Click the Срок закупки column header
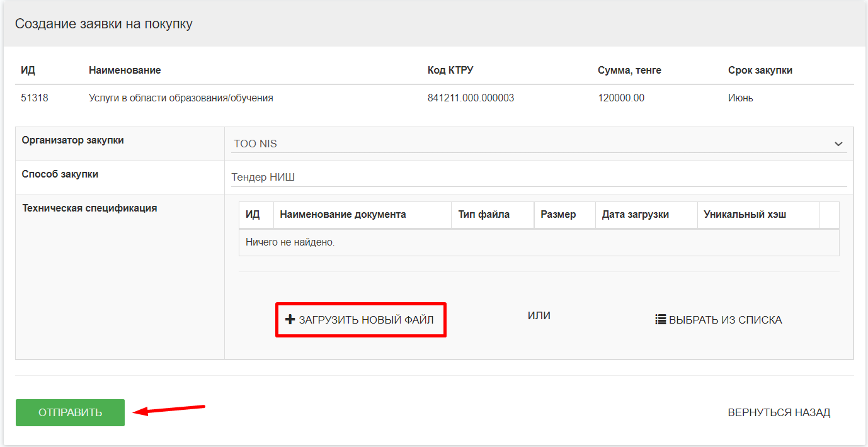 [x=760, y=71]
